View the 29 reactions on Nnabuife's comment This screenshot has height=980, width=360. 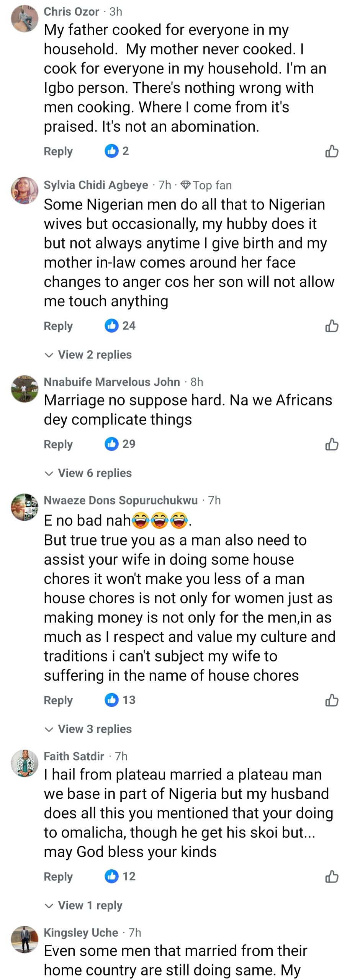(x=120, y=444)
